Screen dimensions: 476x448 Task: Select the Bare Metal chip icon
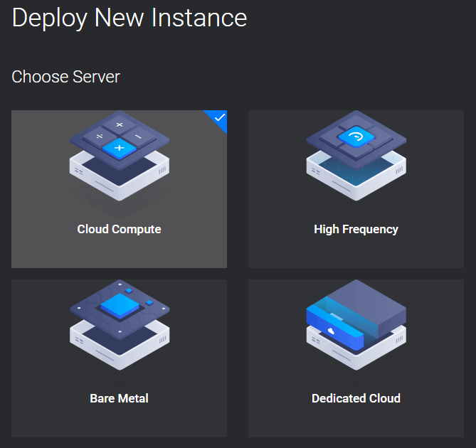[x=120, y=325]
